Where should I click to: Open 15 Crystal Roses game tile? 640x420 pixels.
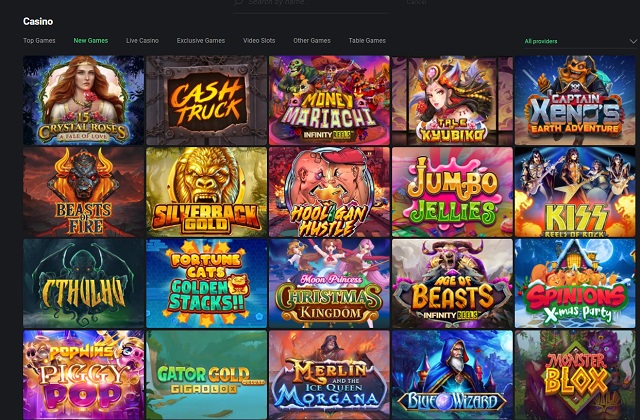pos(83,100)
